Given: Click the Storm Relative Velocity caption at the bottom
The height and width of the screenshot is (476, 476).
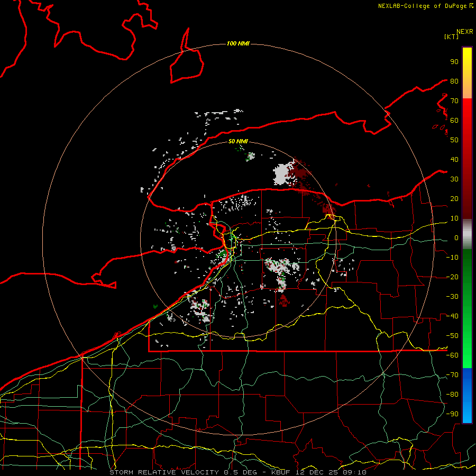Looking at the screenshot, I should coord(238,472).
